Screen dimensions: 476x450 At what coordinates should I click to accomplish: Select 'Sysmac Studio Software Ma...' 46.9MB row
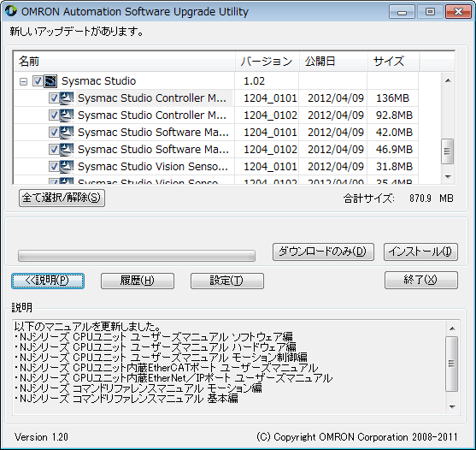(153, 149)
